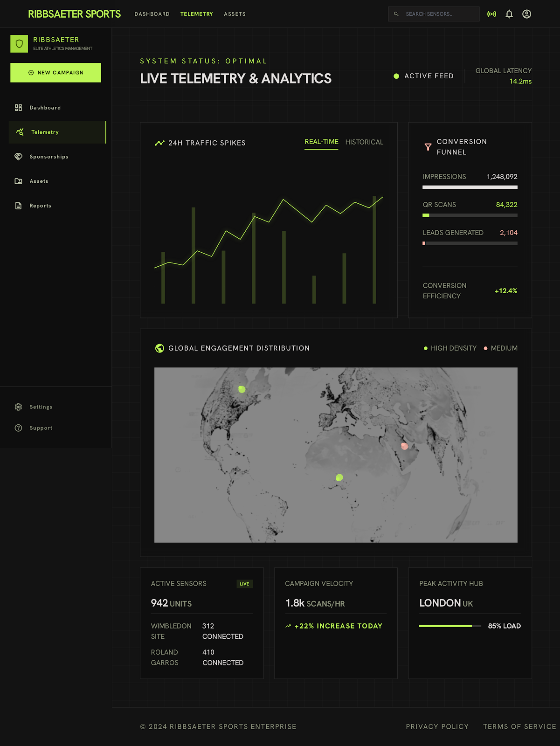Click the live sensors broadcast icon

pyautogui.click(x=491, y=14)
